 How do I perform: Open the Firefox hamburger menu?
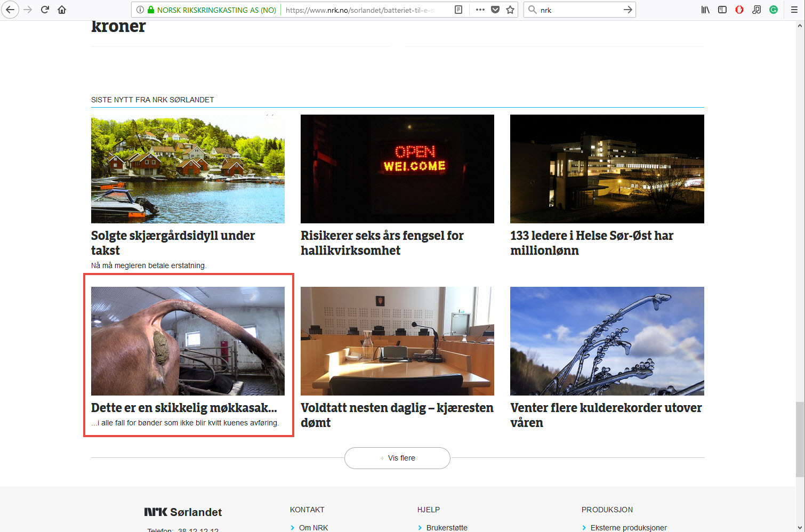(794, 10)
